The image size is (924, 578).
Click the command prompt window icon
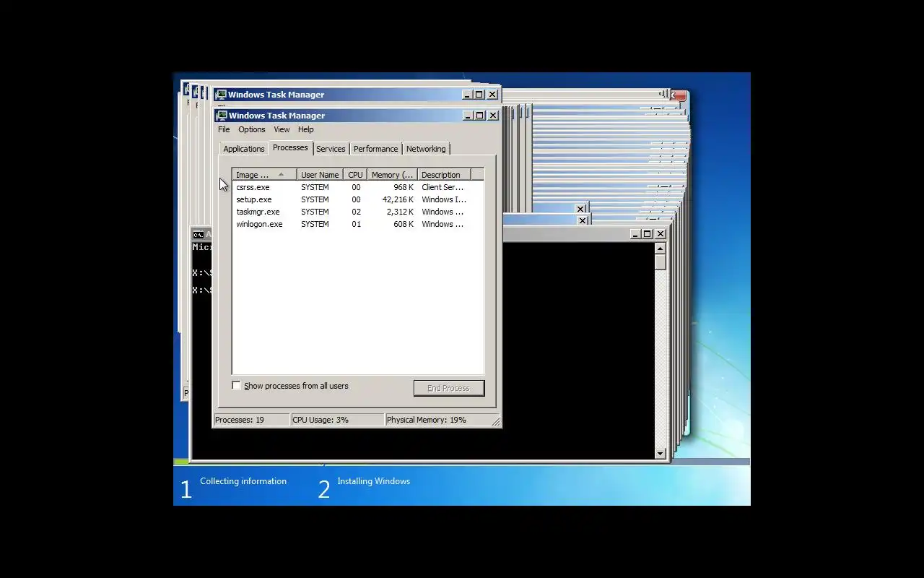[x=198, y=235]
